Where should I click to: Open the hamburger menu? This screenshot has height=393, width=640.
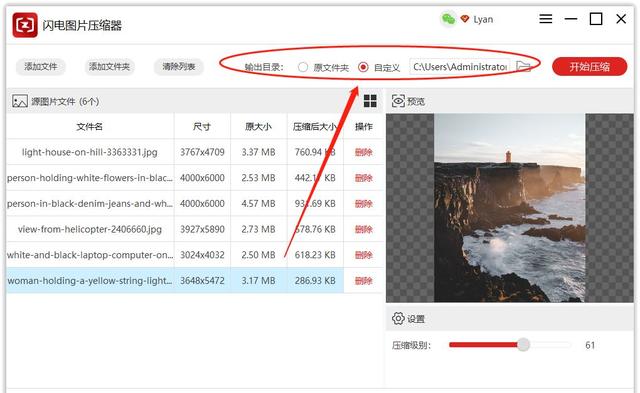click(x=545, y=19)
